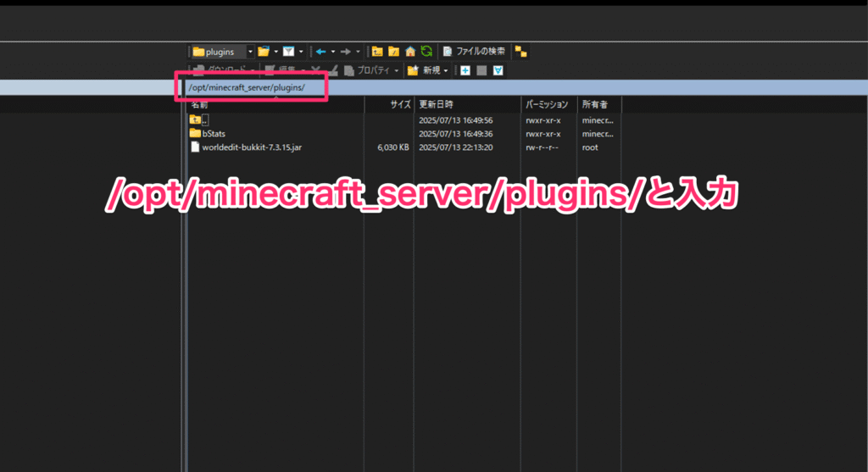Click minecr... owner in the bStats row
This screenshot has width=868, height=472.
click(598, 133)
